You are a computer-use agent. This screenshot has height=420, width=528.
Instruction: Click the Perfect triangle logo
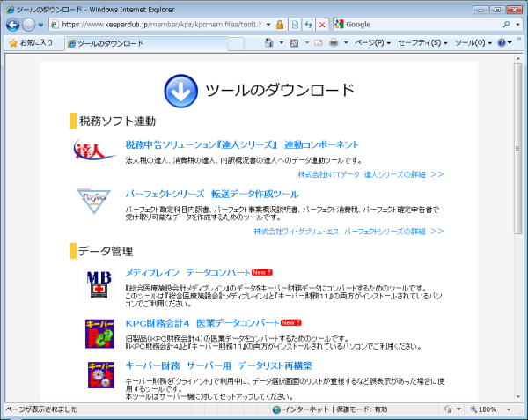tap(93, 201)
